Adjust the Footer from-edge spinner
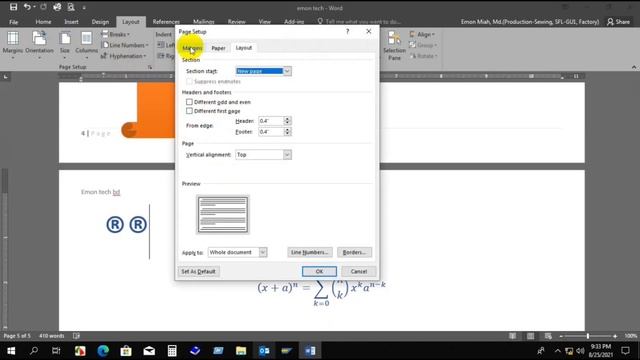The width and height of the screenshot is (640, 360). [x=287, y=132]
